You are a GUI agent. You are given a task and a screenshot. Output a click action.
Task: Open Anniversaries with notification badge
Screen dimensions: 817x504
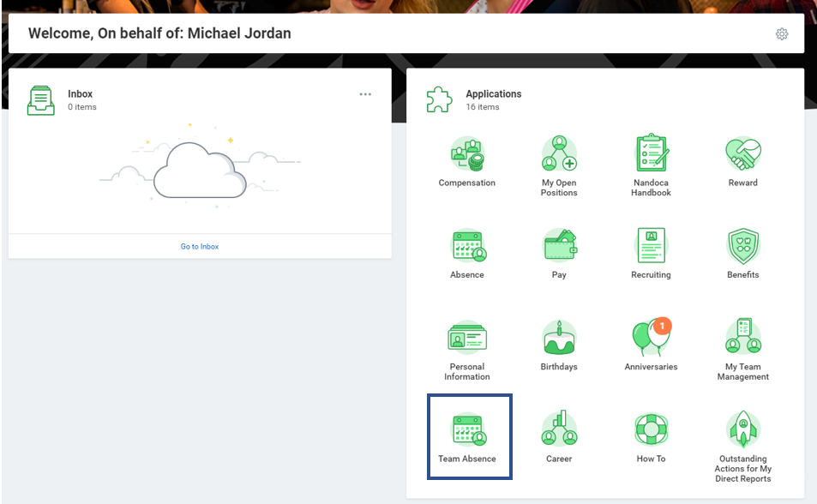(x=651, y=338)
